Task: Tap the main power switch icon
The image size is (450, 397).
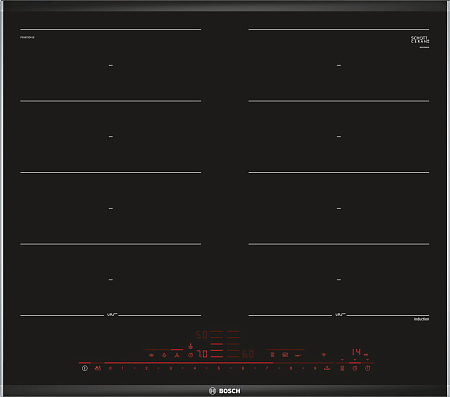Action: [84, 368]
